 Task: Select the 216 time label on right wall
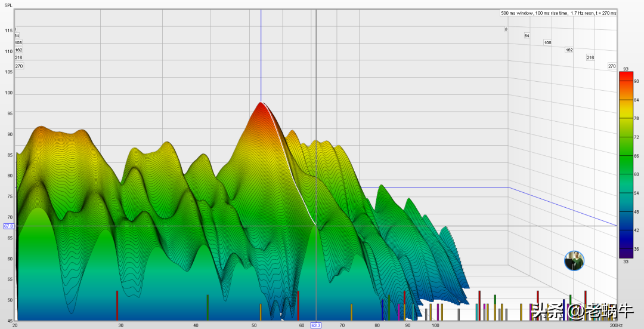tap(590, 57)
